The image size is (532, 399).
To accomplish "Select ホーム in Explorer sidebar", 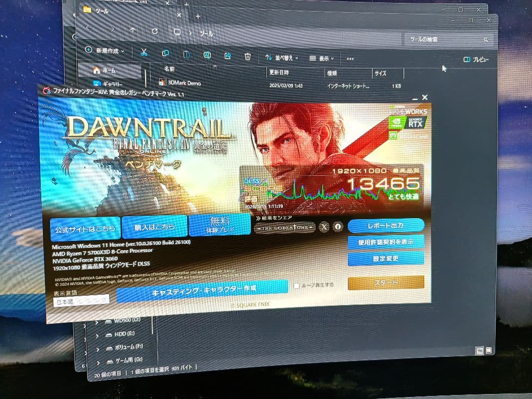I will pyautogui.click(x=109, y=70).
